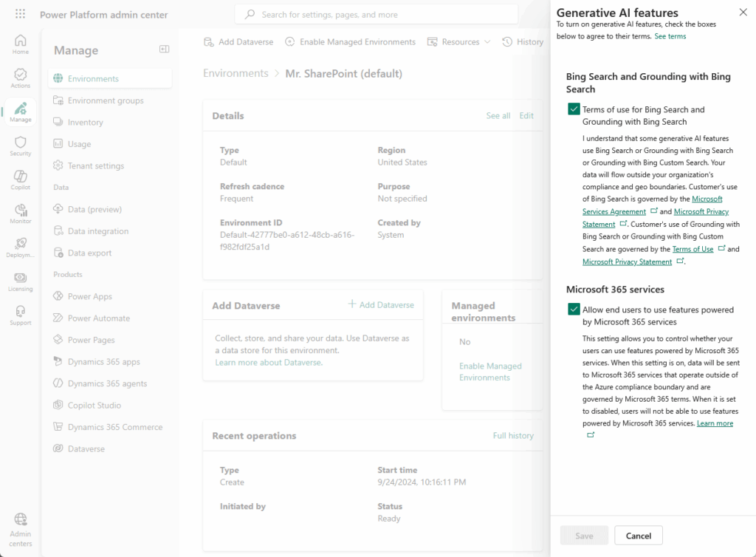Click See all in Details card
Screen dimensions: 756x557
(x=498, y=116)
